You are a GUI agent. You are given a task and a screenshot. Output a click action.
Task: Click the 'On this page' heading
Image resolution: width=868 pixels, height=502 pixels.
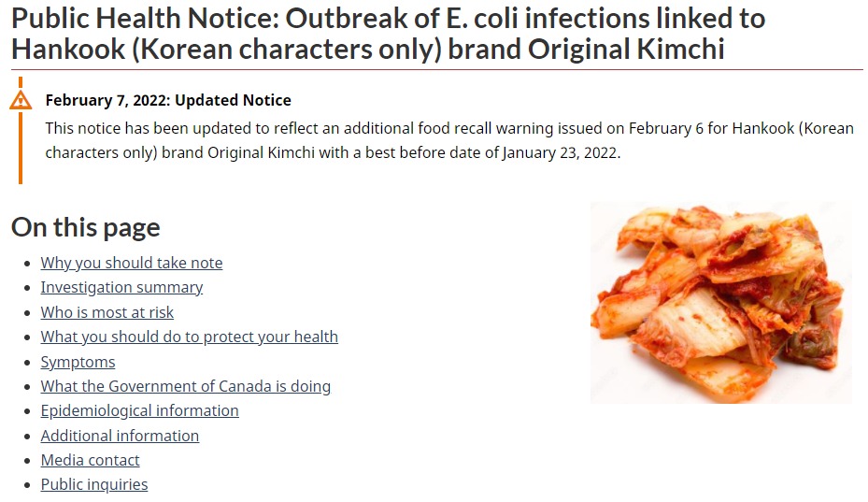click(x=86, y=227)
